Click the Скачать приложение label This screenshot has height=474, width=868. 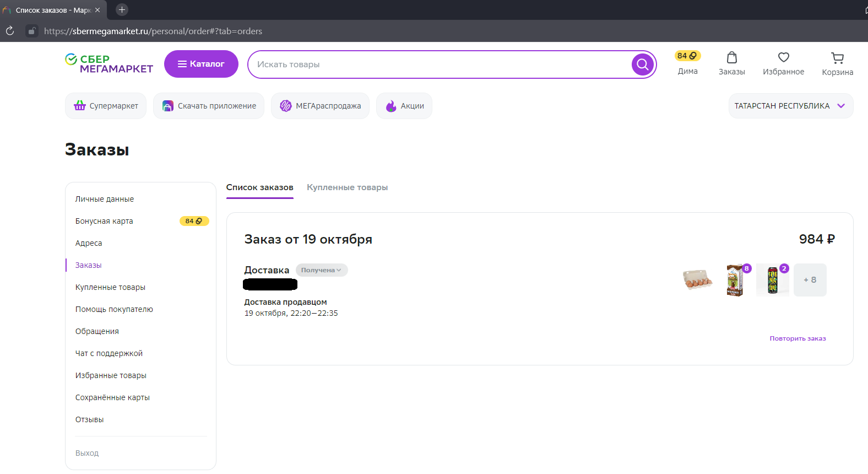coord(217,106)
